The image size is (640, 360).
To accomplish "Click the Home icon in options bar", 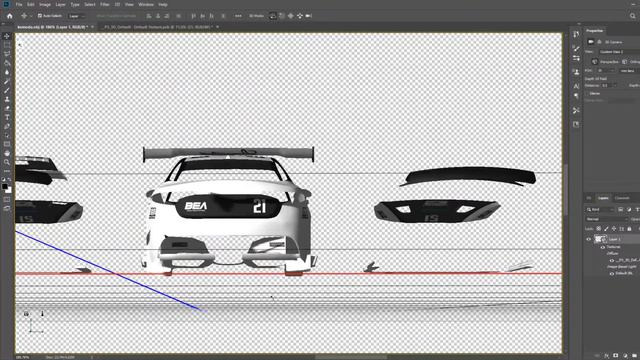I will (10, 16).
